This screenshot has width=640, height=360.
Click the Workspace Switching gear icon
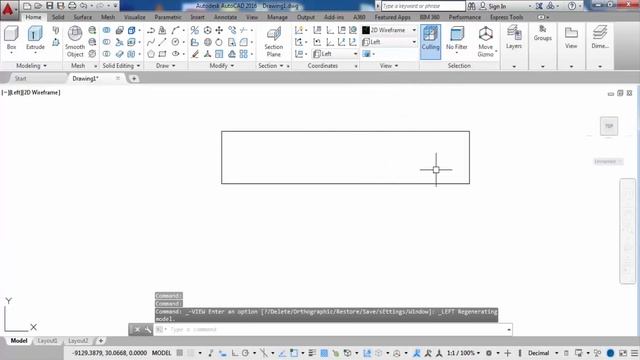(x=489, y=353)
